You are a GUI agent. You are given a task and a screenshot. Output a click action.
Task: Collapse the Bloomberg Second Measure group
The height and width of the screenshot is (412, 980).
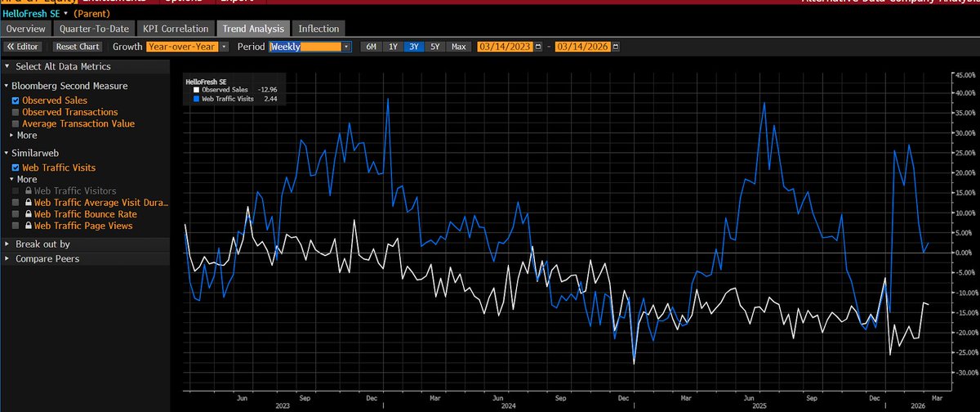pyautogui.click(x=6, y=86)
